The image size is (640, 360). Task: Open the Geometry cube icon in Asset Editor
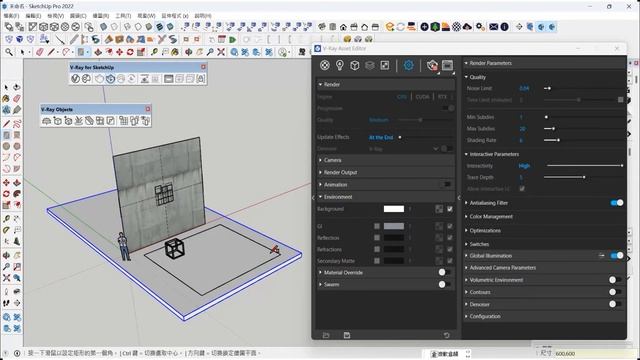coord(354,65)
